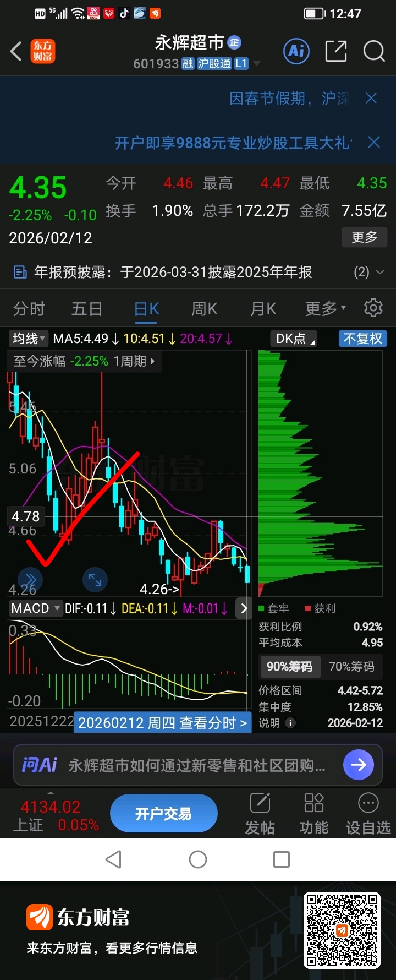Tap 20260212 周四 查看分时 link
Screen dimensions: 396x980
tap(163, 723)
